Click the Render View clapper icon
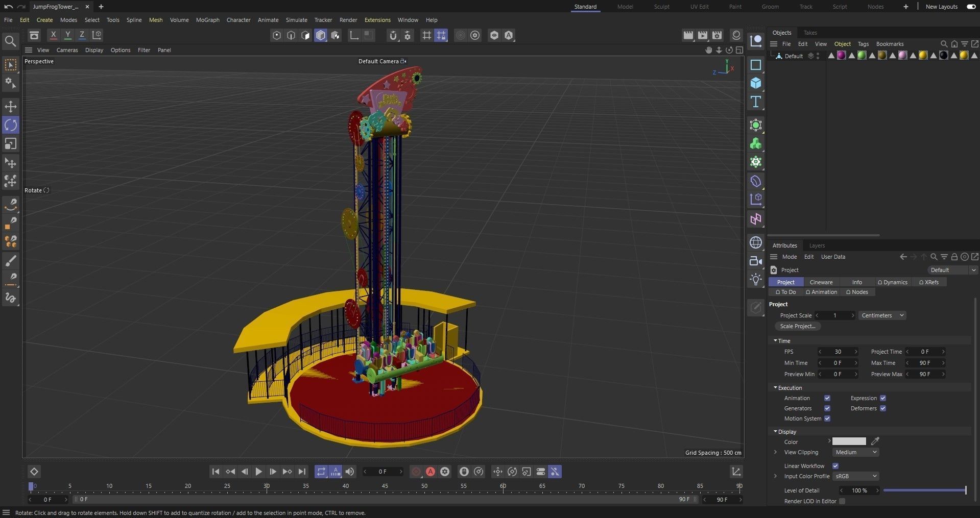980x518 pixels. pyautogui.click(x=688, y=35)
